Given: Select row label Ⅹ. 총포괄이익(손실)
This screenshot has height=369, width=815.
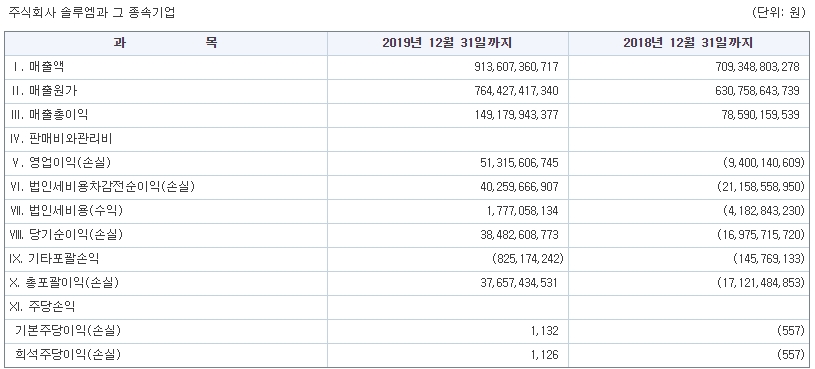Looking at the screenshot, I should 64,283.
